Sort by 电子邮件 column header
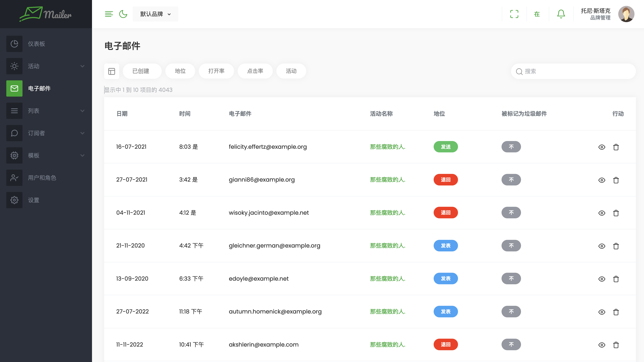Image resolution: width=644 pixels, height=362 pixels. (x=240, y=114)
